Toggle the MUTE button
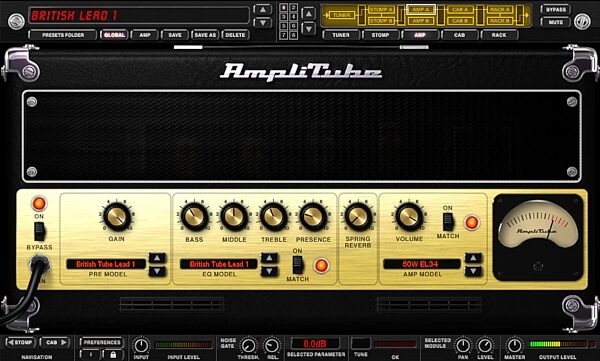 point(556,22)
